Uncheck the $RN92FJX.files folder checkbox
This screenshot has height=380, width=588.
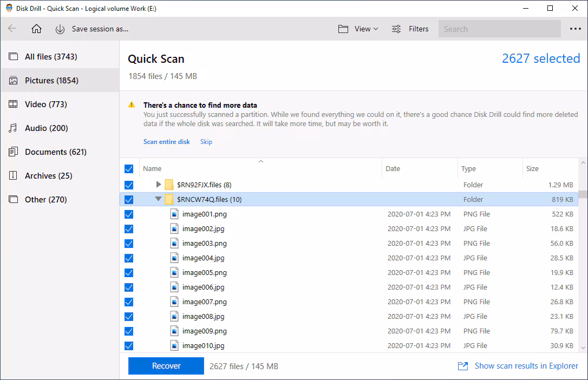pos(129,185)
